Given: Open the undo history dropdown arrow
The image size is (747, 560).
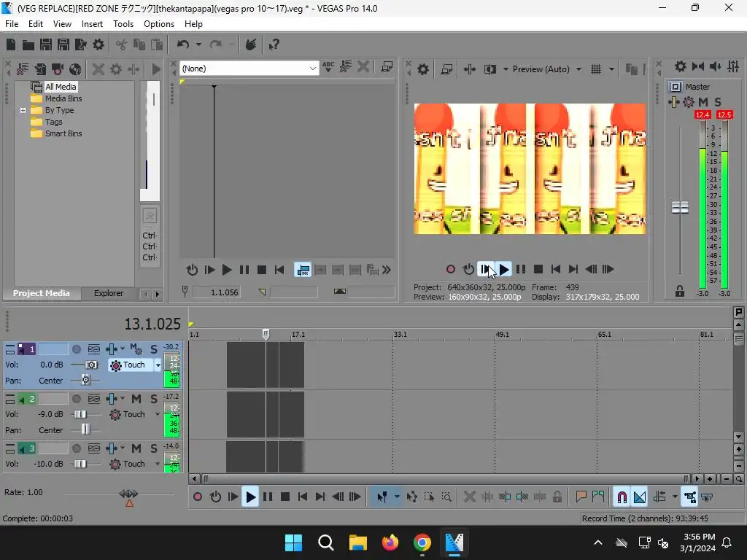Looking at the screenshot, I should point(198,44).
